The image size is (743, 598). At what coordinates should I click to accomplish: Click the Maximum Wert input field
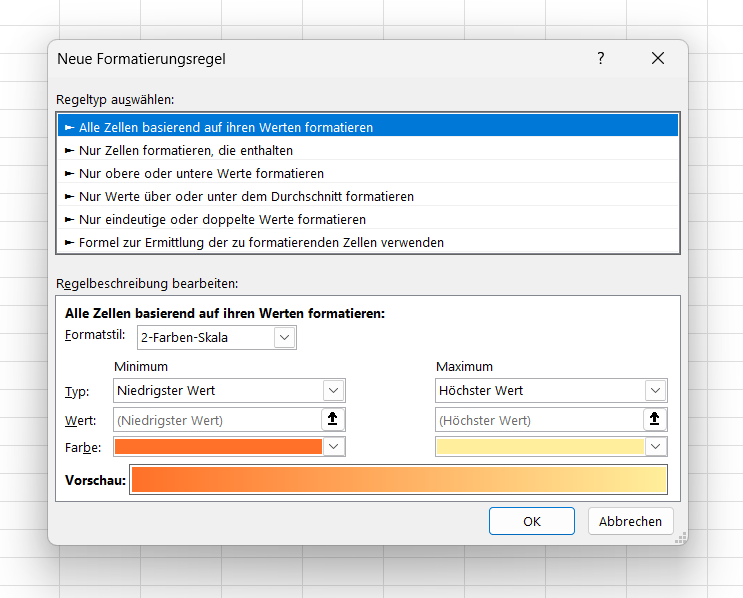click(539, 419)
